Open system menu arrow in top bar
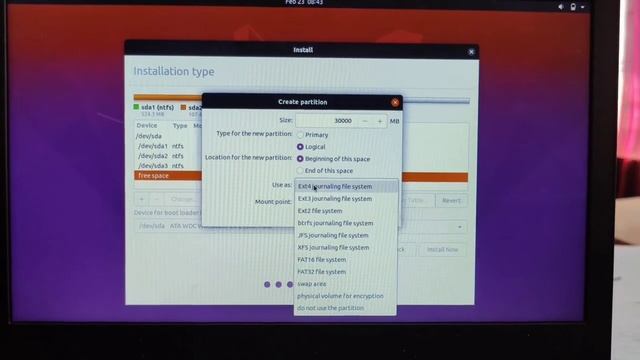The width and height of the screenshot is (640, 360). 582,7
